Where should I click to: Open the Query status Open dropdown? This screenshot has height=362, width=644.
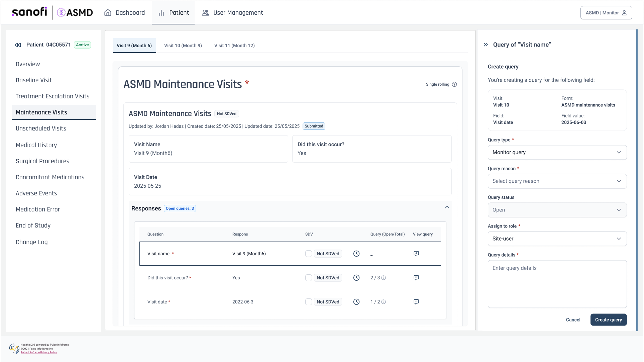(557, 210)
